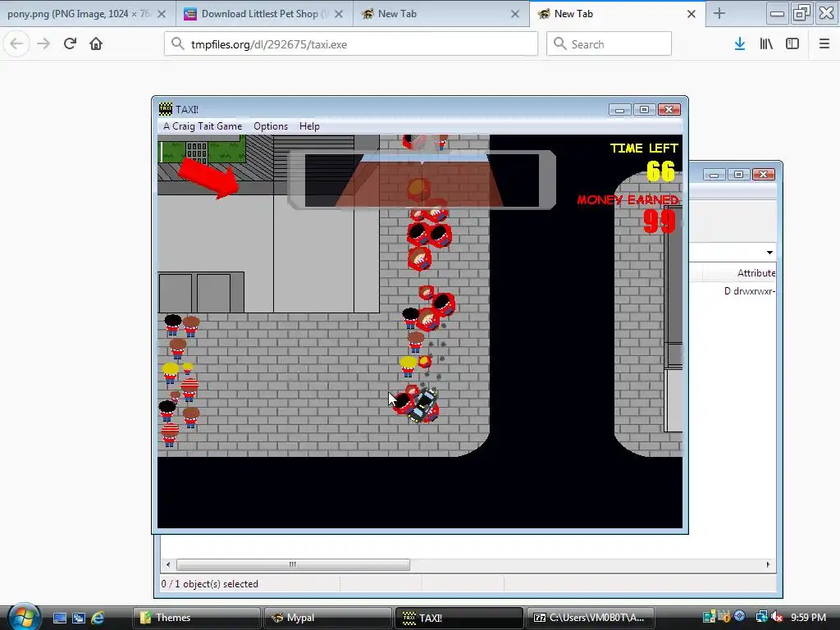Close the pony.png tab
Screen dimensions: 840x630
point(162,15)
